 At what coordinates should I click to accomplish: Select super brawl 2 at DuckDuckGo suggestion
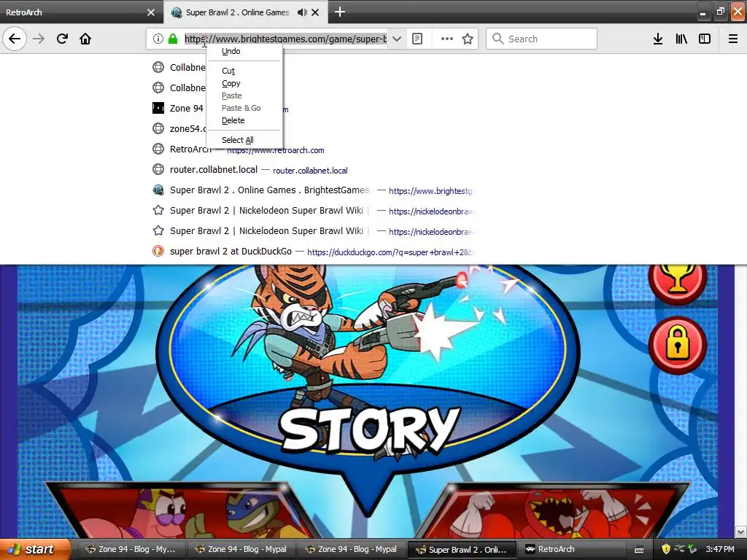(312, 252)
